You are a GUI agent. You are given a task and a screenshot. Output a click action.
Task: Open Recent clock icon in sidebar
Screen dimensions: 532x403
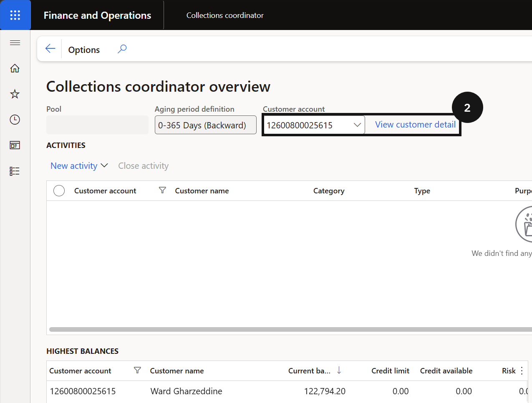coord(15,120)
